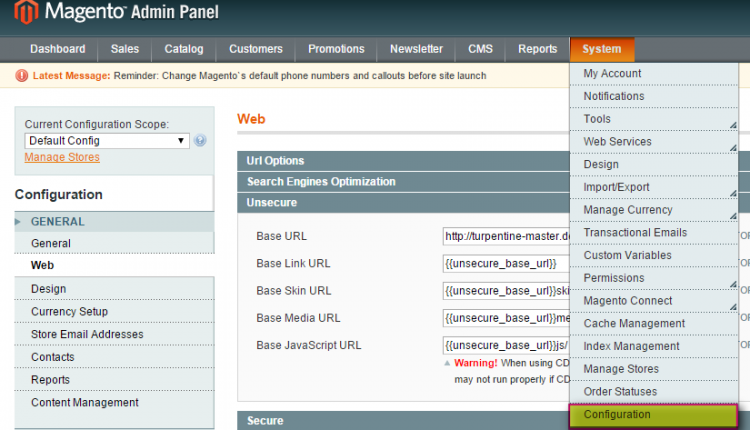This screenshot has width=750, height=430.
Task: Open the Promotions menu
Action: pyautogui.click(x=336, y=49)
